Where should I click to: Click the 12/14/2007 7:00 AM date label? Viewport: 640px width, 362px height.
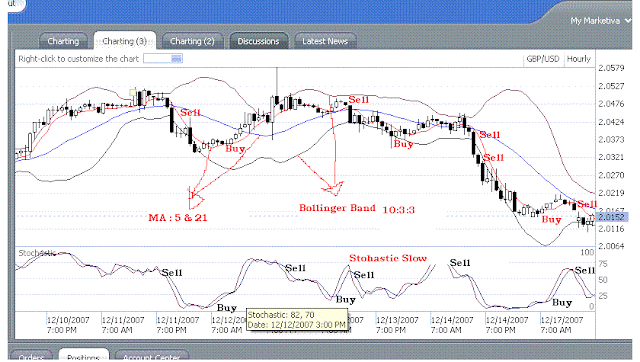[452, 325]
